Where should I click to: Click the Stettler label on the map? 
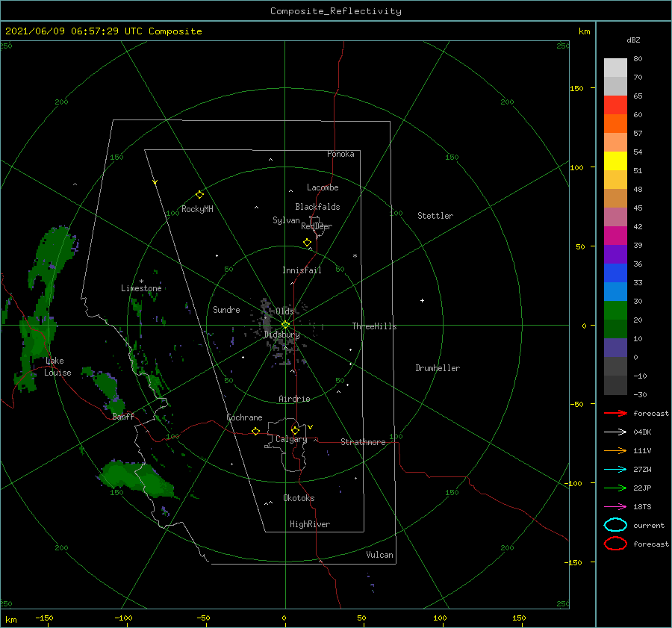click(x=435, y=216)
